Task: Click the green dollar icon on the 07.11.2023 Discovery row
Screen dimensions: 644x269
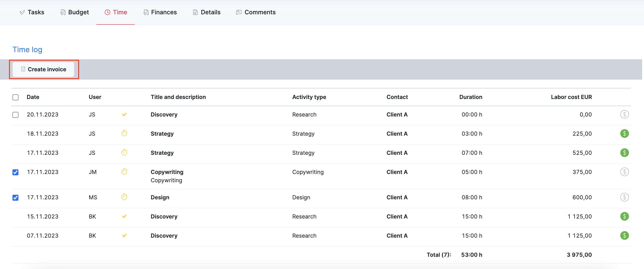Action: (x=625, y=235)
